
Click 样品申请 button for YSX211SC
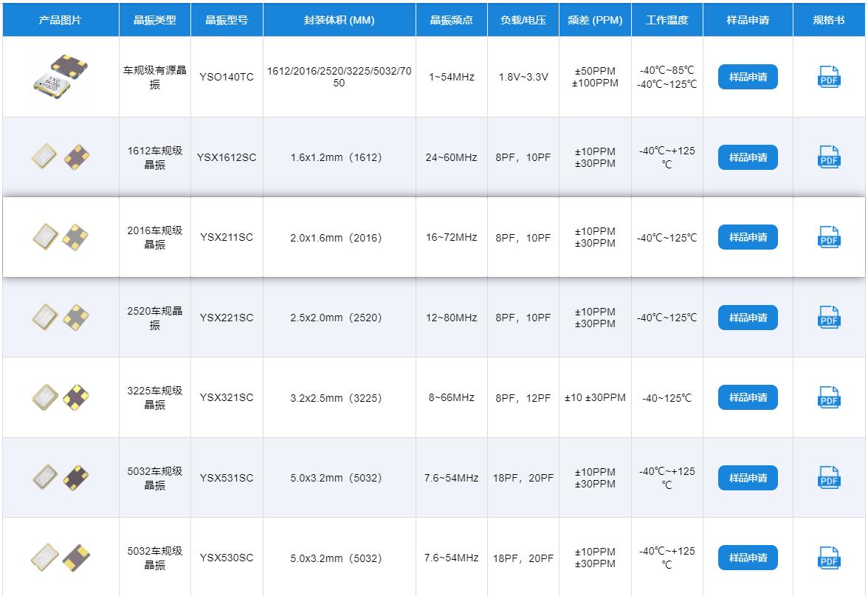(748, 237)
